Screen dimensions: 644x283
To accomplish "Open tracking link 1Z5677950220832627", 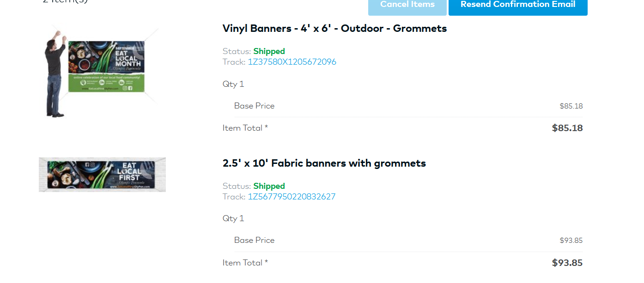I will pos(292,197).
